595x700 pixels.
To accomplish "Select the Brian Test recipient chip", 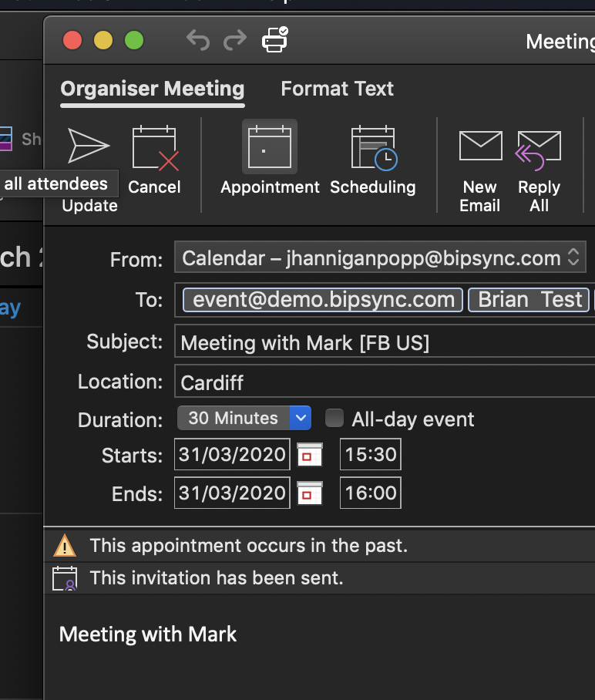I will tap(529, 300).
